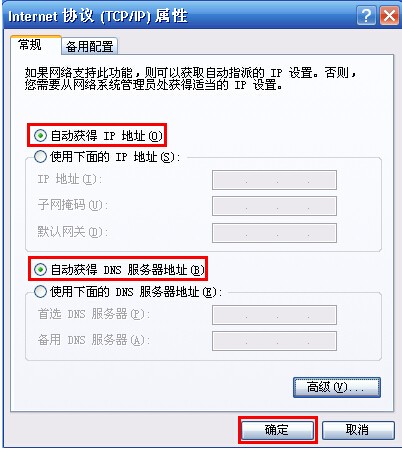Click the dialog title bar text
This screenshot has width=402, height=452.
[98, 16]
